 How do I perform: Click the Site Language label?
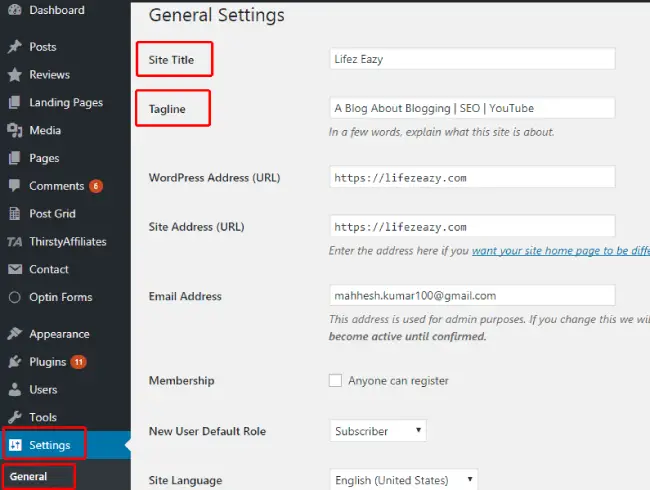point(185,480)
